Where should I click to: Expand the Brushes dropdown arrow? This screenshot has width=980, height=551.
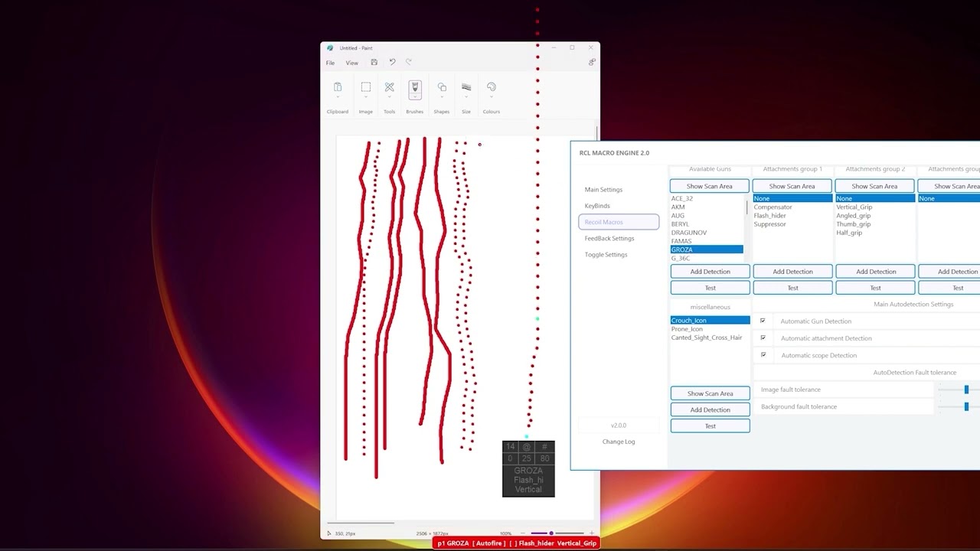tap(415, 97)
